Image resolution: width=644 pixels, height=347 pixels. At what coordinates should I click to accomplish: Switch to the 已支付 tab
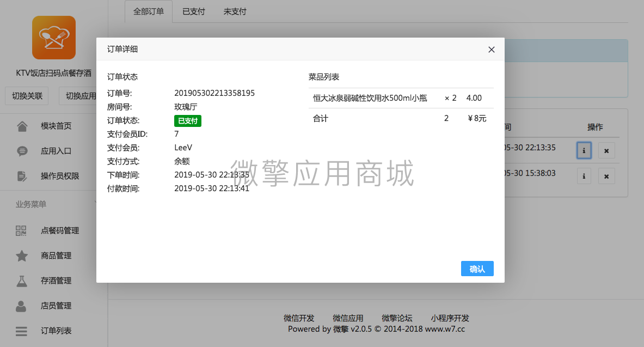point(193,11)
